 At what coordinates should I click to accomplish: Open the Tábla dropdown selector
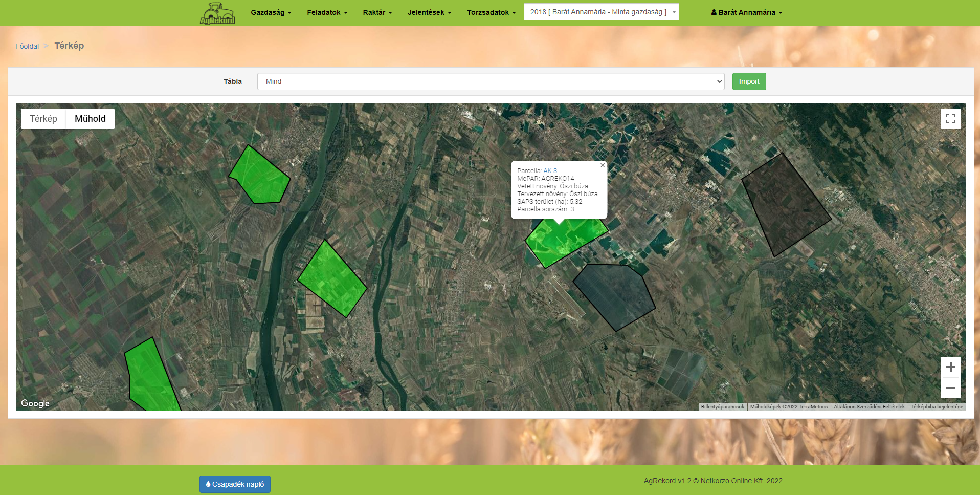491,81
